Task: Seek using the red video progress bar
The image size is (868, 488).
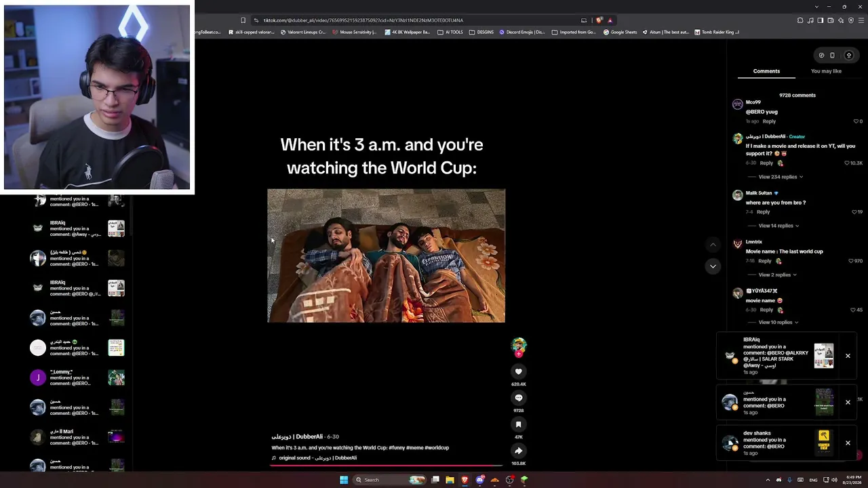Action: point(387,466)
